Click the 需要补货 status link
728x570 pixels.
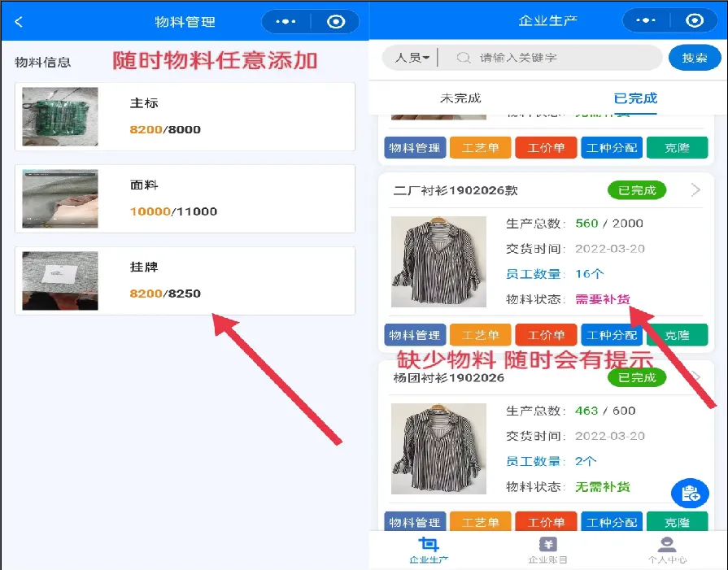tap(602, 298)
